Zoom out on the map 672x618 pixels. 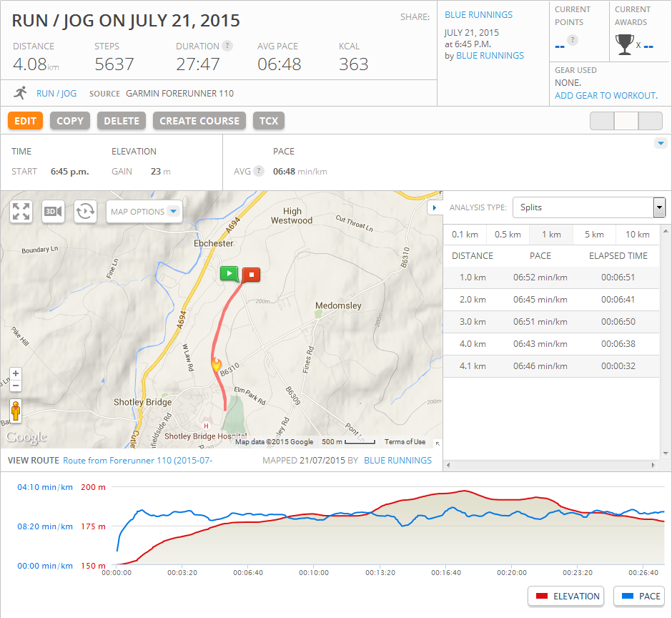tap(16, 386)
